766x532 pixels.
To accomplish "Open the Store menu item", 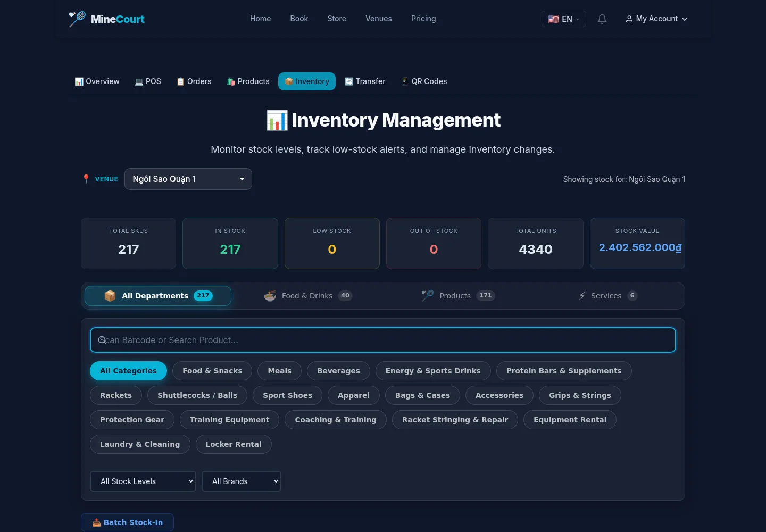I will click(x=337, y=19).
